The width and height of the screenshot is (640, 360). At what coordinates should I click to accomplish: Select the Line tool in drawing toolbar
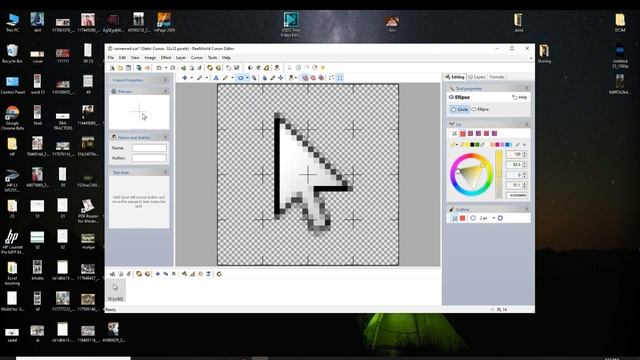[199, 78]
